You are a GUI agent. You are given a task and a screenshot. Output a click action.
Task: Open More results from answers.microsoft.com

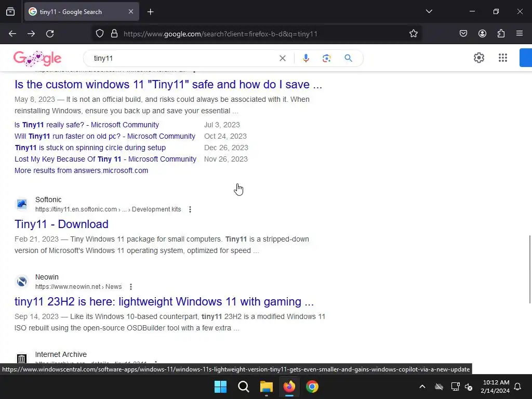(x=82, y=170)
